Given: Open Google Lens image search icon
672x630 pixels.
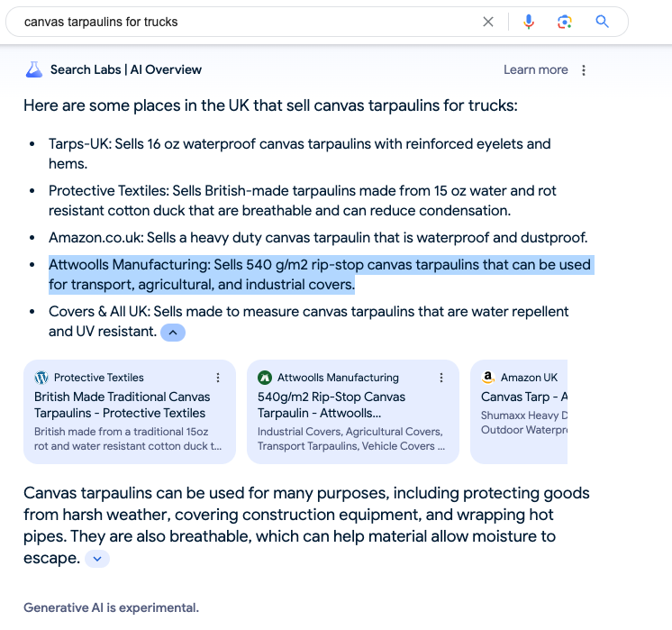Looking at the screenshot, I should point(565,22).
